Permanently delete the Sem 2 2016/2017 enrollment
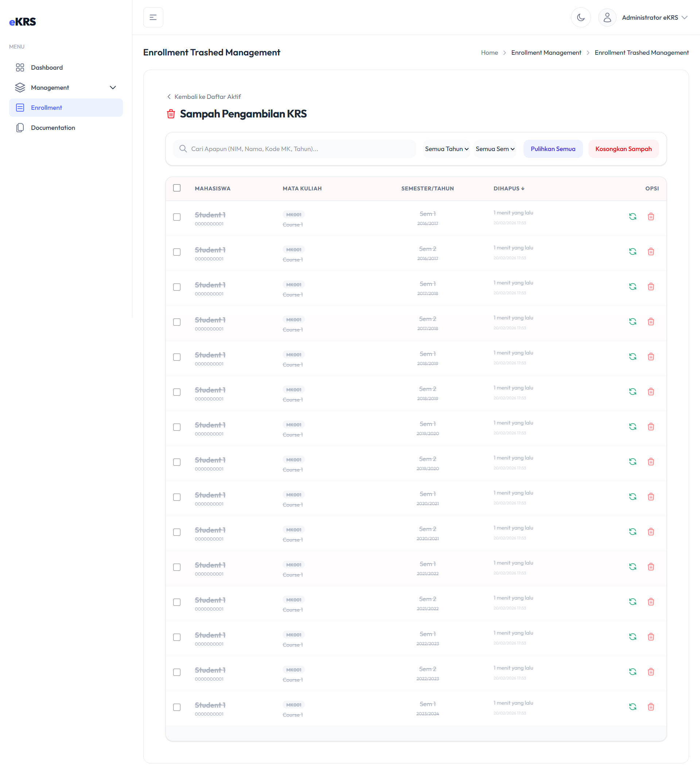The height and width of the screenshot is (774, 700). (651, 251)
